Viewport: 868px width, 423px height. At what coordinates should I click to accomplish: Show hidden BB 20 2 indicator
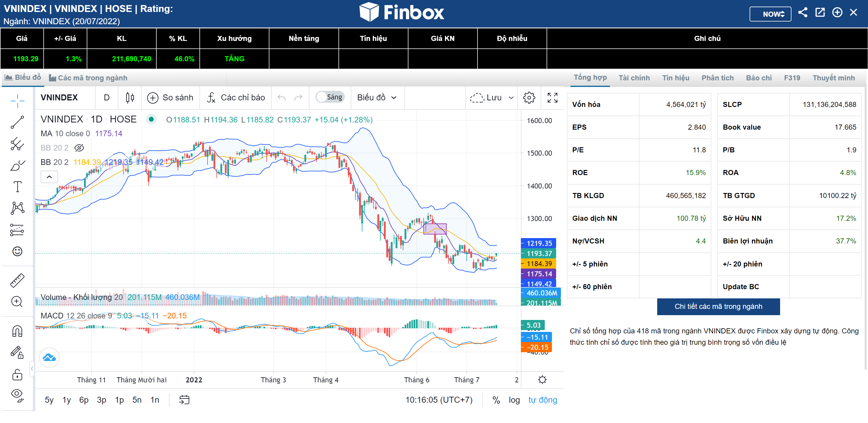(79, 148)
